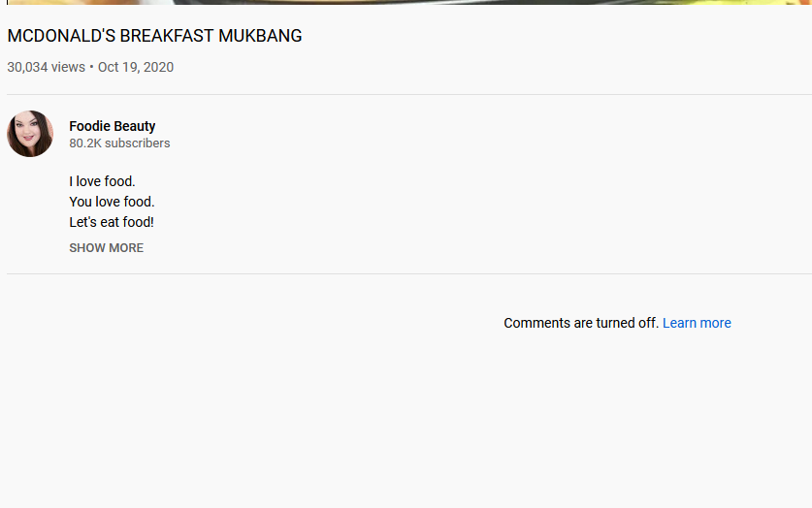Expand the description with SHOW MORE
This screenshot has width=812, height=508.
[x=106, y=248]
